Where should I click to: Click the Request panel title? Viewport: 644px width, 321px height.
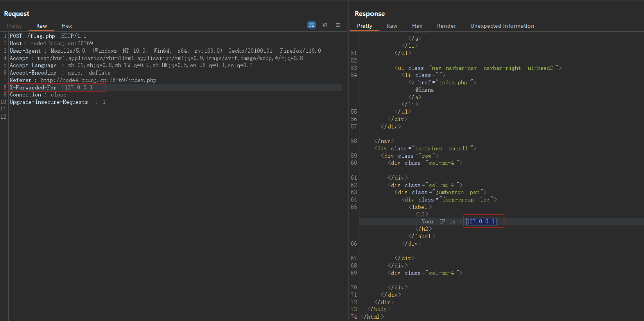16,14
